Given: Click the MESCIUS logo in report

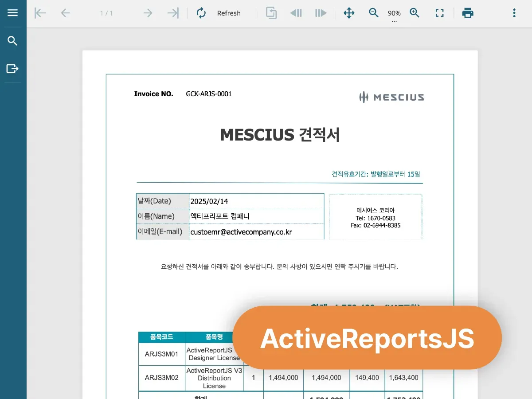Looking at the screenshot, I should click(x=391, y=97).
